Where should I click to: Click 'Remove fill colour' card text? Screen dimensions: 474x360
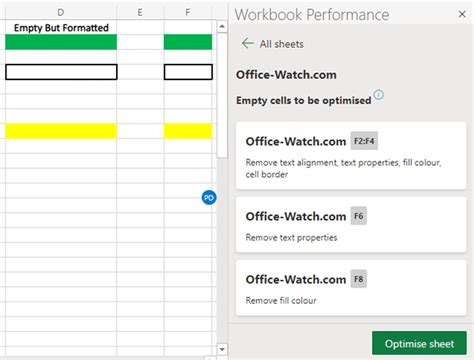tap(281, 300)
